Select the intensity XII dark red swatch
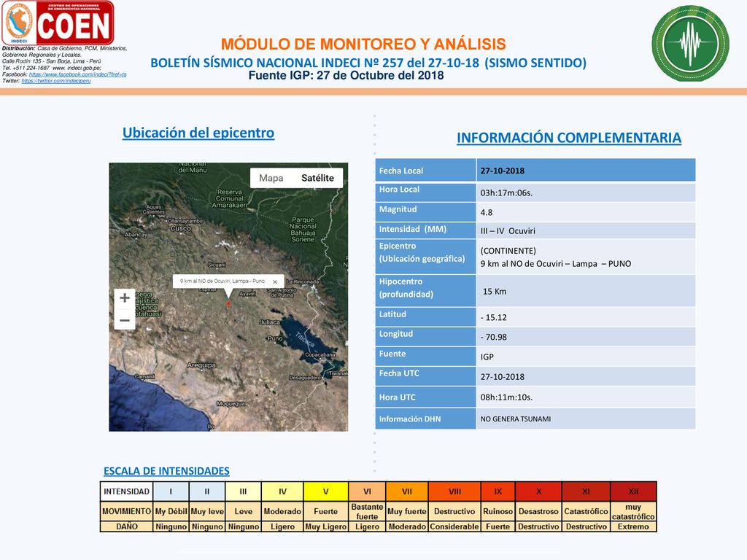The width and height of the screenshot is (747, 560). (x=633, y=491)
